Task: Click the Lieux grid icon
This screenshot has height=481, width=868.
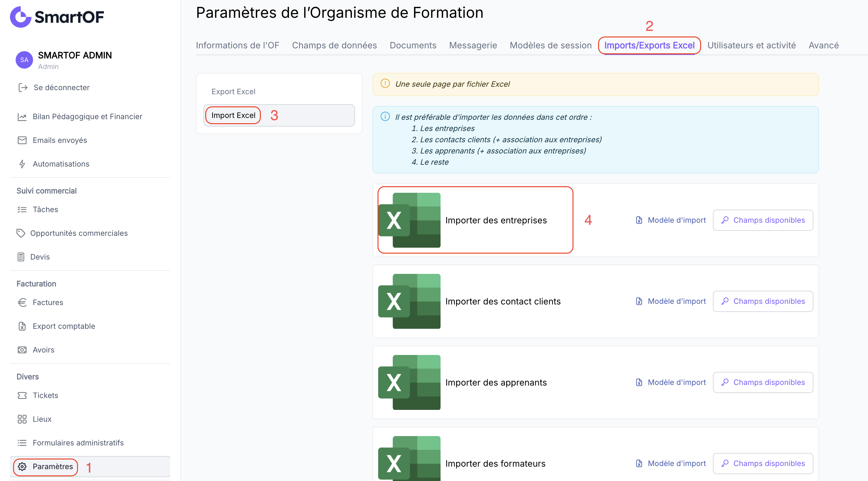Action: click(x=22, y=419)
